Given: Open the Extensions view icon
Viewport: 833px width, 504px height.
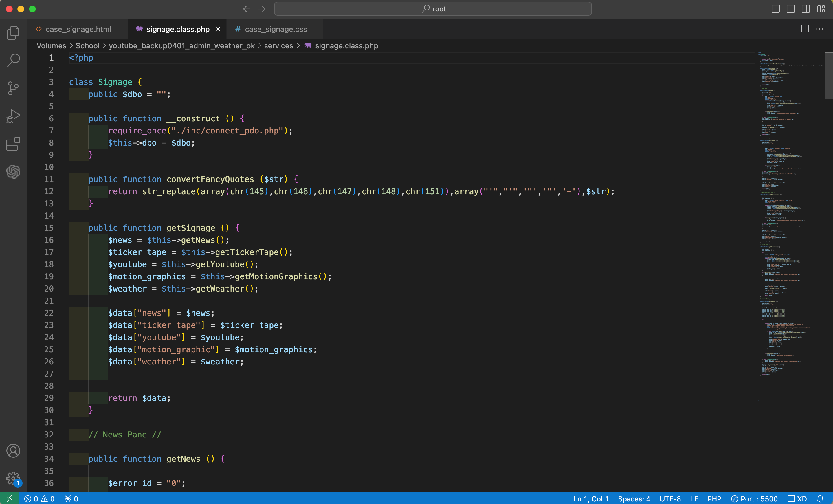Looking at the screenshot, I should click(13, 144).
